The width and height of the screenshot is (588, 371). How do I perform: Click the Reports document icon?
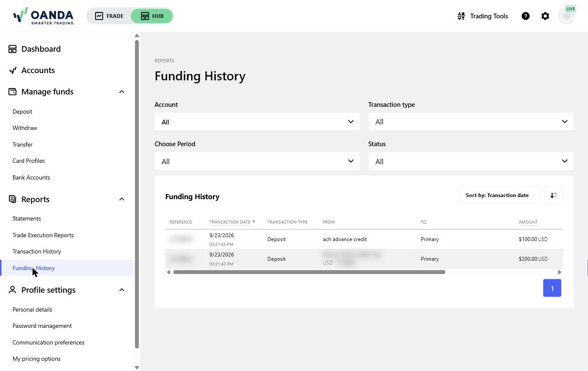pyautogui.click(x=12, y=199)
